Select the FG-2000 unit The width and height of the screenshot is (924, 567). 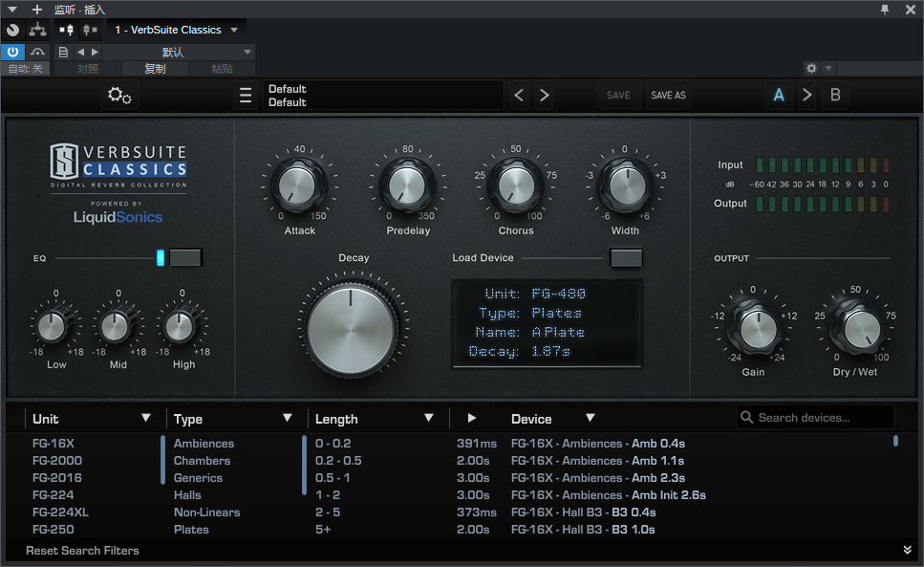pyautogui.click(x=57, y=460)
